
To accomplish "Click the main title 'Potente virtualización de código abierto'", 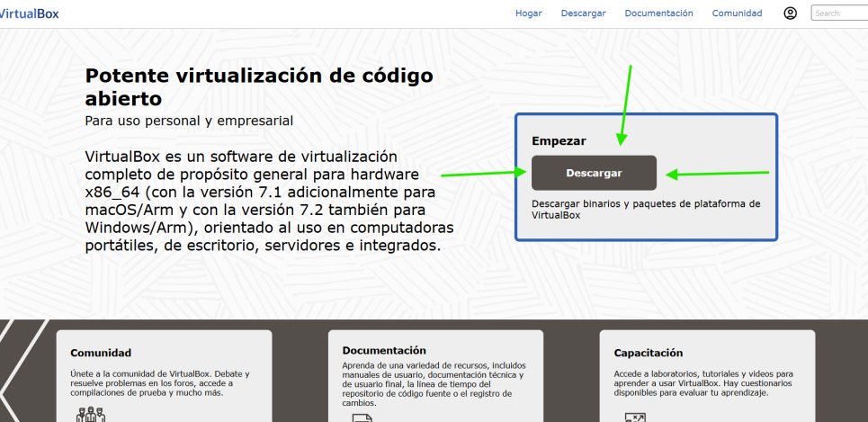I will [258, 86].
